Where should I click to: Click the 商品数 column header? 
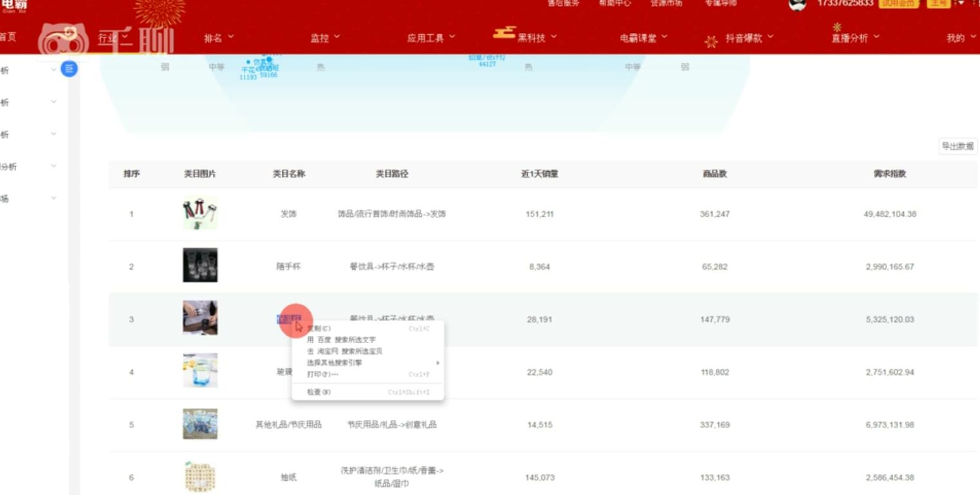tap(715, 174)
